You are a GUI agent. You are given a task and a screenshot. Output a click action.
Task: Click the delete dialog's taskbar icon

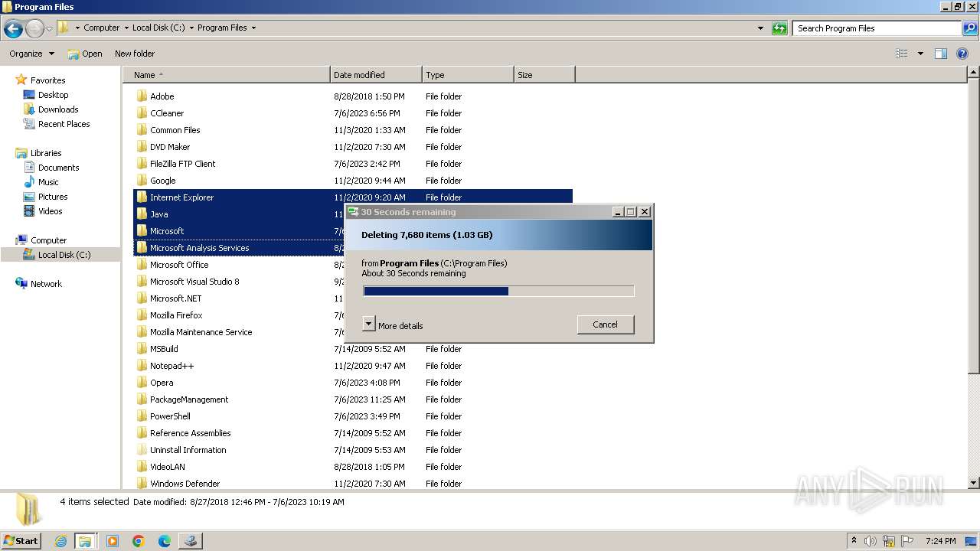[191, 541]
